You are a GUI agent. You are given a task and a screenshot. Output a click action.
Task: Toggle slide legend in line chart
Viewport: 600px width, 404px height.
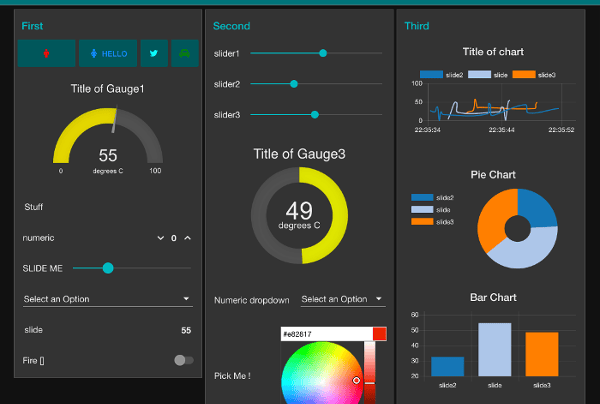pos(488,75)
